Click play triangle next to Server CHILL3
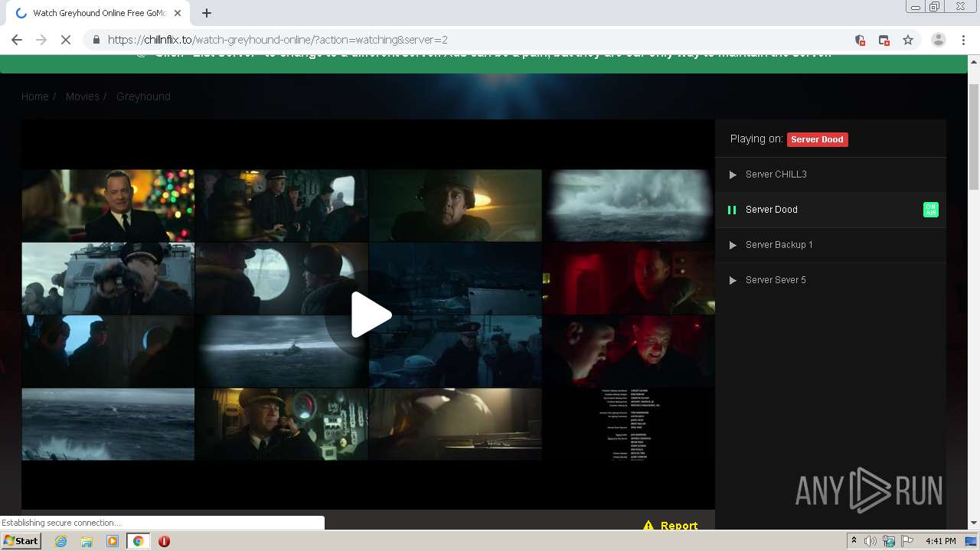Viewport: 980px width, 551px height. [733, 174]
